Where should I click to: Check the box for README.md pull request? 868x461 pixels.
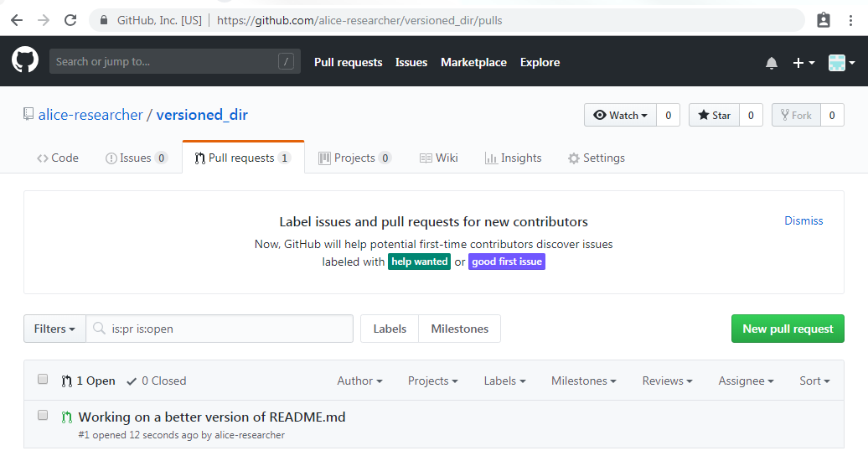[43, 415]
